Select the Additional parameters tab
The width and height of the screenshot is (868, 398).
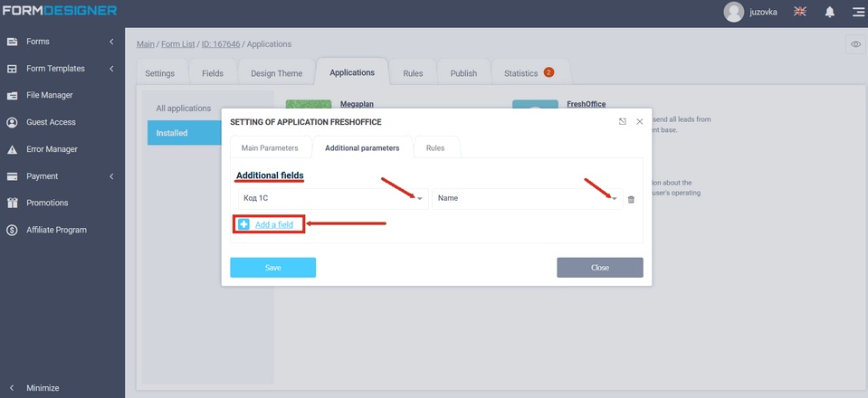362,147
